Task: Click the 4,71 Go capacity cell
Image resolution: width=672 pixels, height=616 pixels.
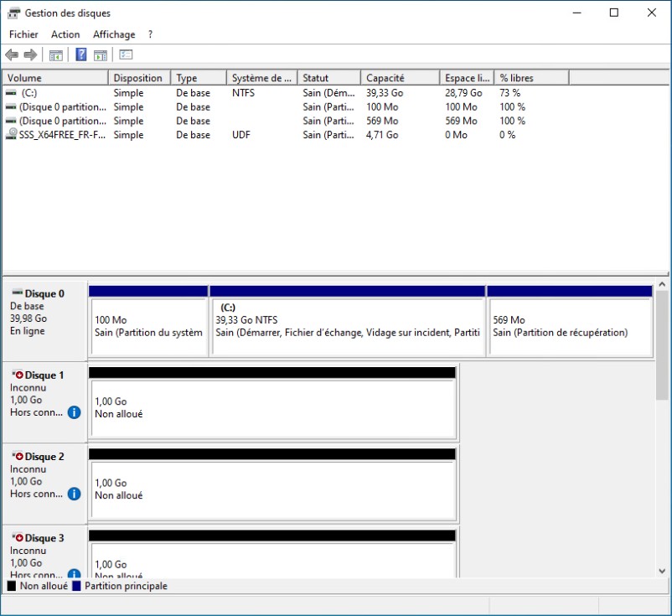Action: click(382, 135)
